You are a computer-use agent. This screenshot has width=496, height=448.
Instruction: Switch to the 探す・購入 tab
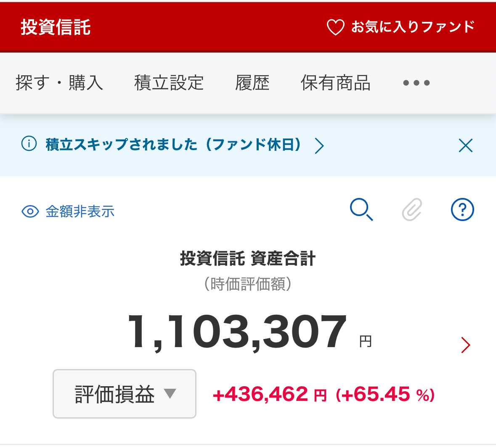pos(59,83)
